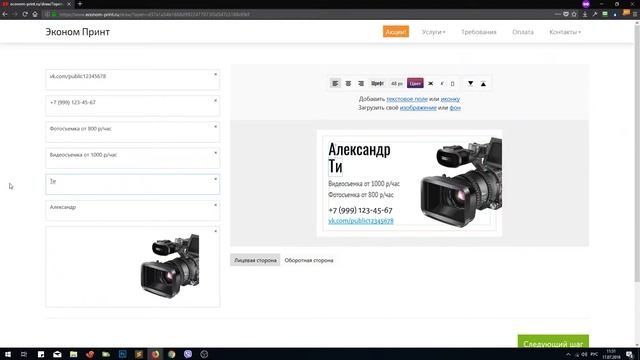Image resolution: width=640 pixels, height=360 pixels.
Task: Open browser downloads arrow icon
Action: pos(584,14)
